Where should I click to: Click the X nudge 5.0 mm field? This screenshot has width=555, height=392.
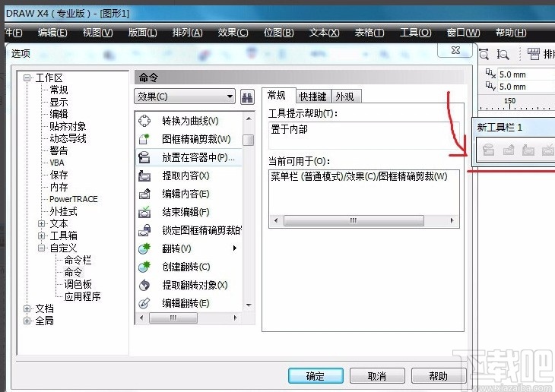(525, 74)
